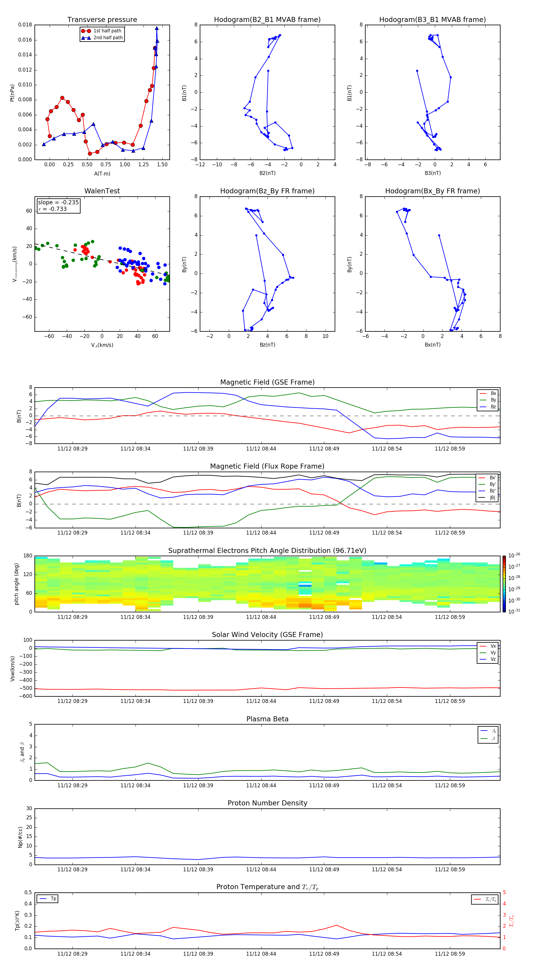Click the By legend entry in GSE plot
535x980 pixels.
(x=488, y=400)
